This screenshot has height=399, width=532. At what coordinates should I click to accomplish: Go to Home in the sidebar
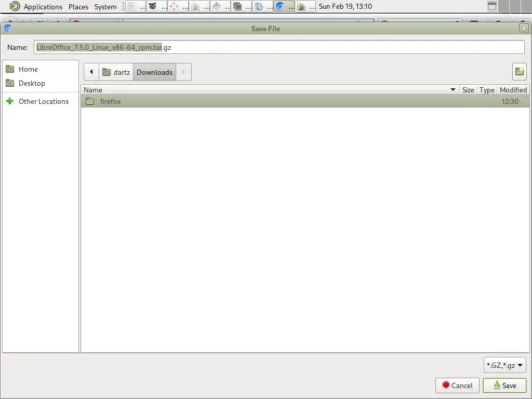point(41,69)
